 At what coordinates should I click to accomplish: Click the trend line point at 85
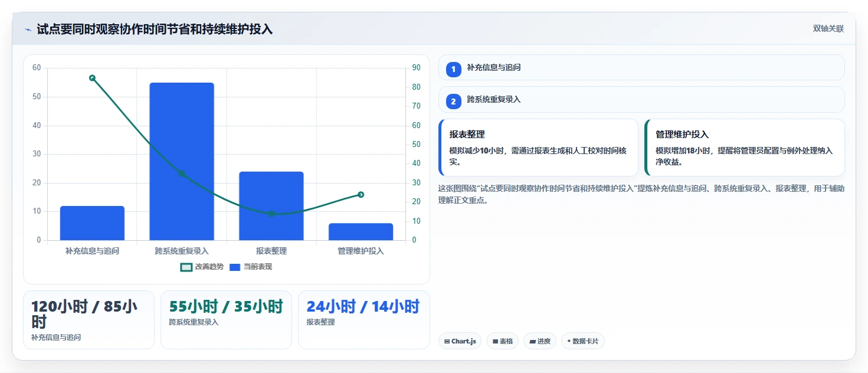pyautogui.click(x=92, y=78)
